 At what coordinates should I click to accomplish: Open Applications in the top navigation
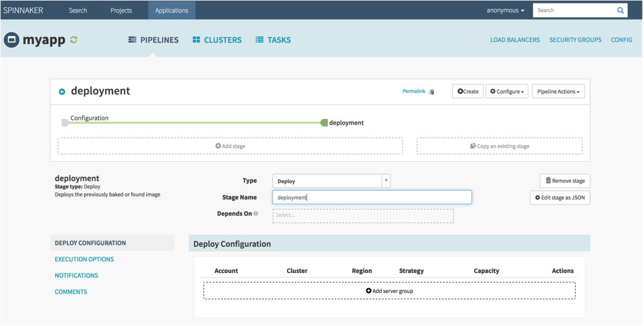(172, 10)
